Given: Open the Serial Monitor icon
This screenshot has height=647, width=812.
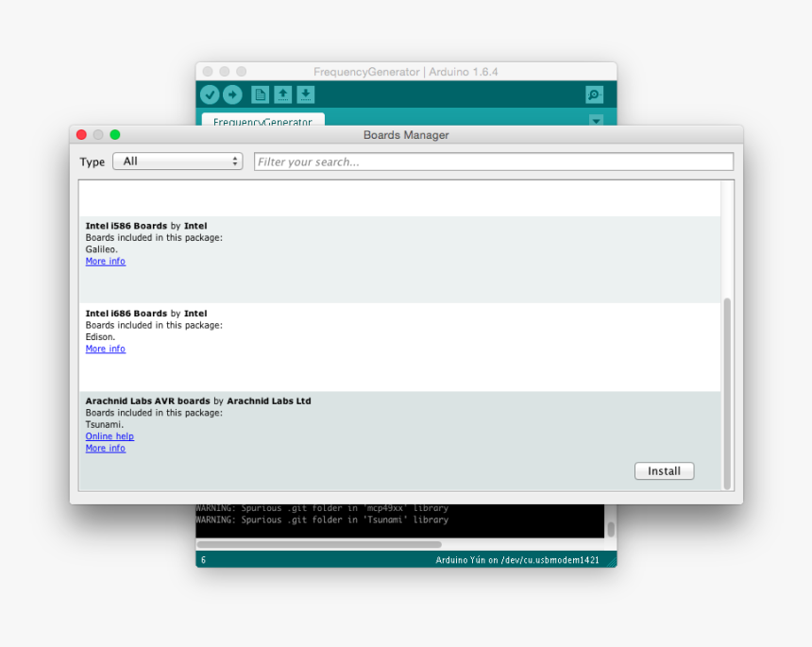Looking at the screenshot, I should pos(593,94).
